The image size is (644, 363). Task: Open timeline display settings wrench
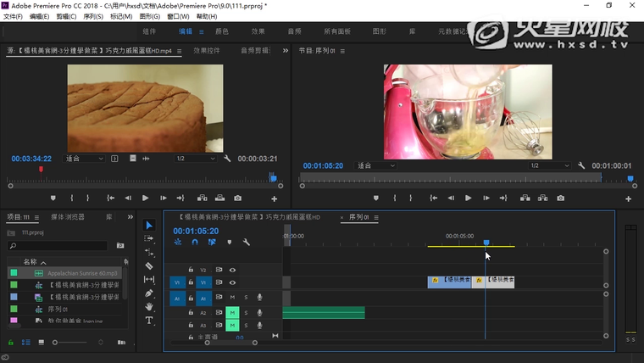(246, 243)
